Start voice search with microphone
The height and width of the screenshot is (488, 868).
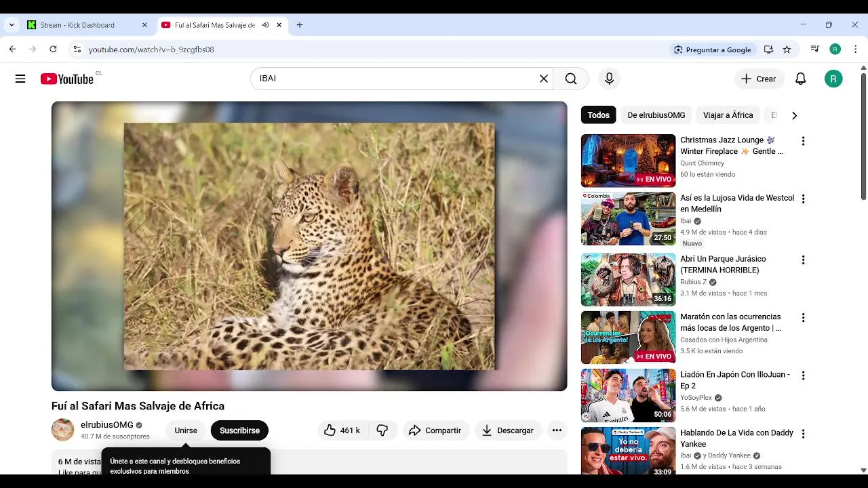click(609, 79)
